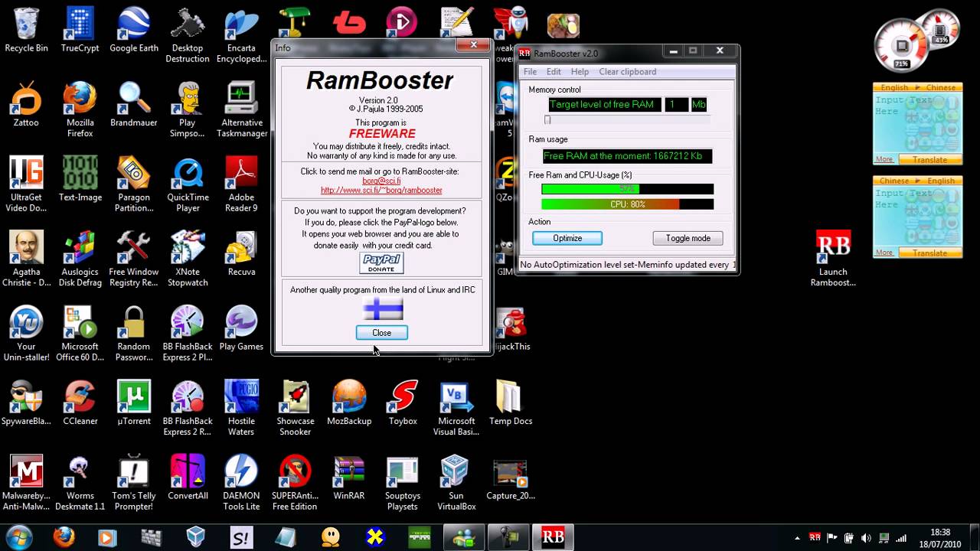980x551 pixels.
Task: Click the Mb unit box
Action: tap(699, 104)
